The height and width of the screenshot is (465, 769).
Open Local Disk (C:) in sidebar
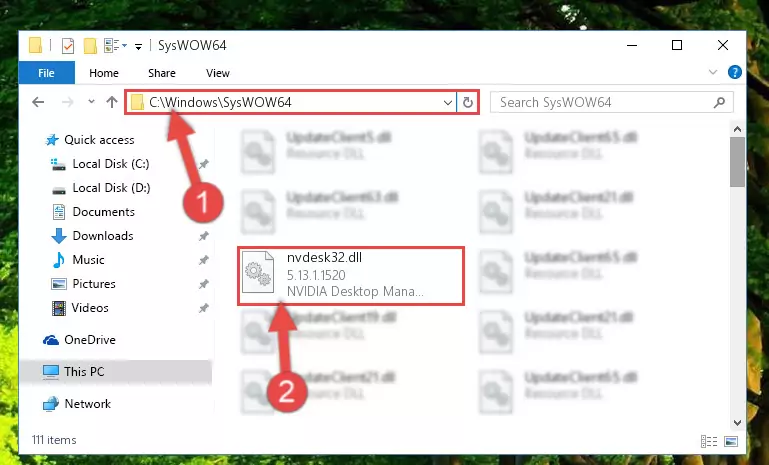(x=111, y=164)
